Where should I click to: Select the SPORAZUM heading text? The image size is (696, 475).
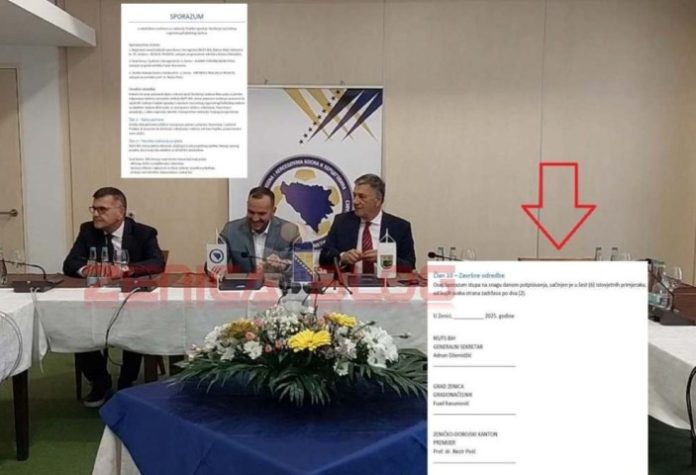(186, 16)
